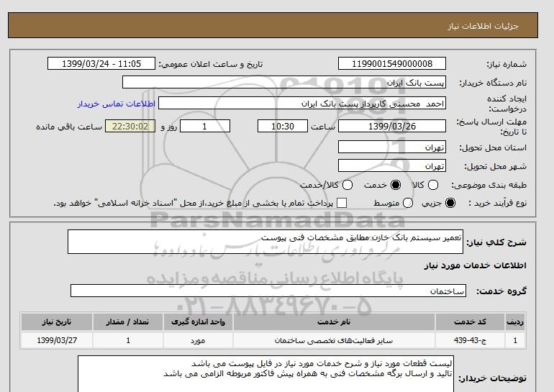
Task: Choose the جزیی purchase type radio
Action: [450, 203]
